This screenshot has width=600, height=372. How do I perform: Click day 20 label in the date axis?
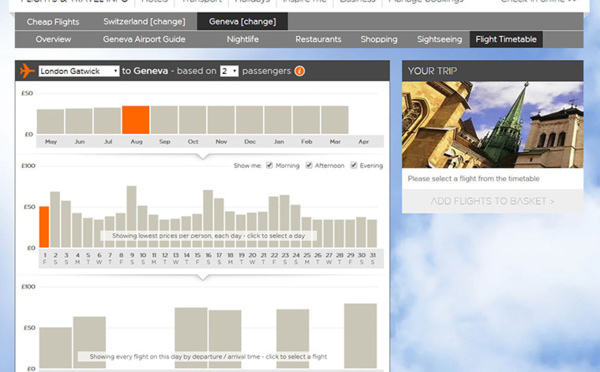click(252, 258)
